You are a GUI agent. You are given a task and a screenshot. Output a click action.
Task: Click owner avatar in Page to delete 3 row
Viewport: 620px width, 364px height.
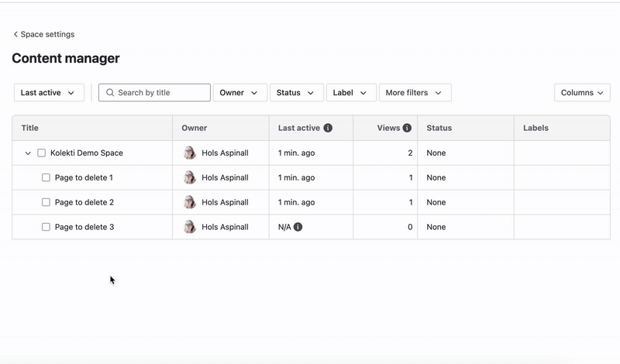[190, 227]
